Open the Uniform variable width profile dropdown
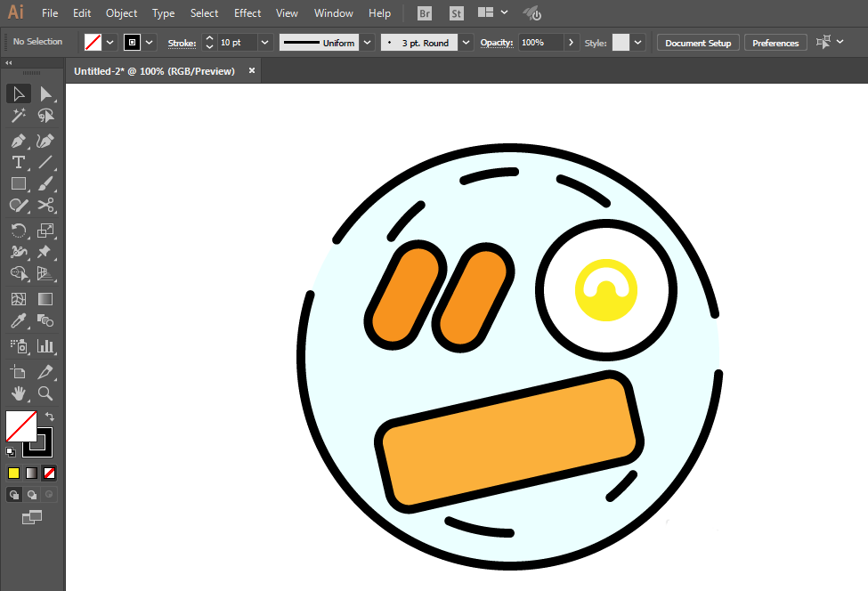The image size is (868, 591). tap(368, 43)
